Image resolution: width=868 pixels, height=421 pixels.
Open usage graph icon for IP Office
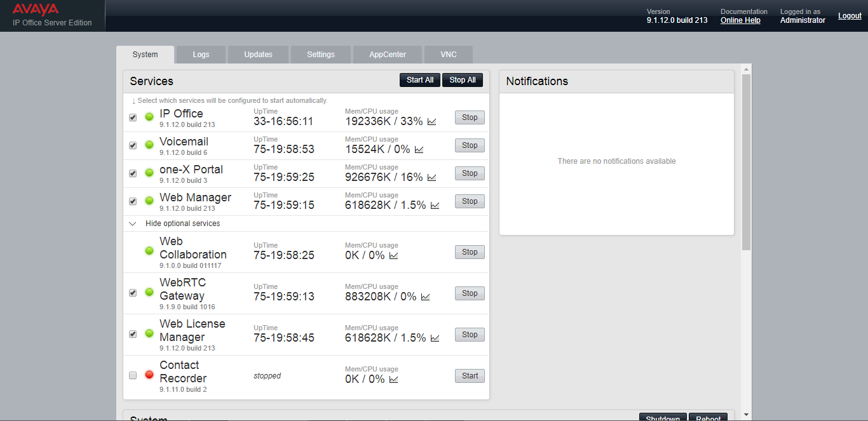[431, 121]
